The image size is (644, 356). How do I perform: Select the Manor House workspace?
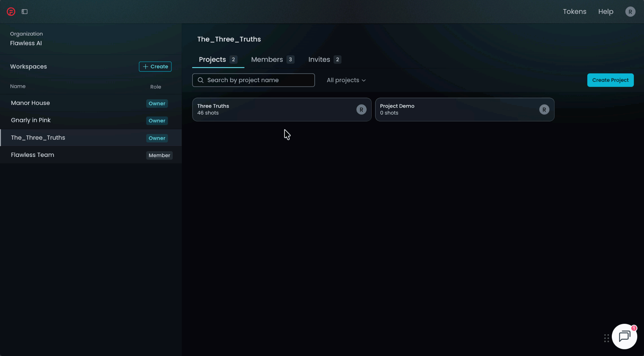pyautogui.click(x=91, y=103)
